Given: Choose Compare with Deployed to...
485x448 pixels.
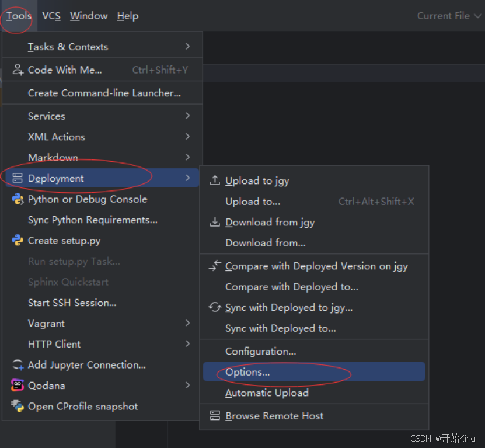Looking at the screenshot, I should 314,287.
